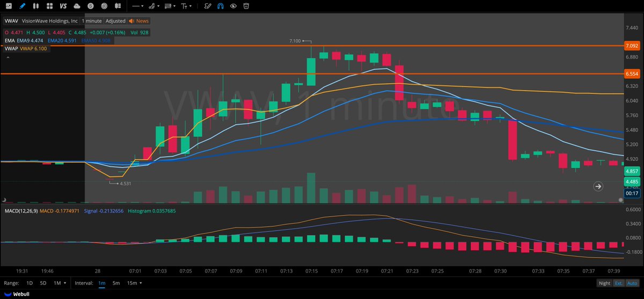The image size is (644, 299).
Task: Toggle Night mode button
Action: click(x=604, y=283)
